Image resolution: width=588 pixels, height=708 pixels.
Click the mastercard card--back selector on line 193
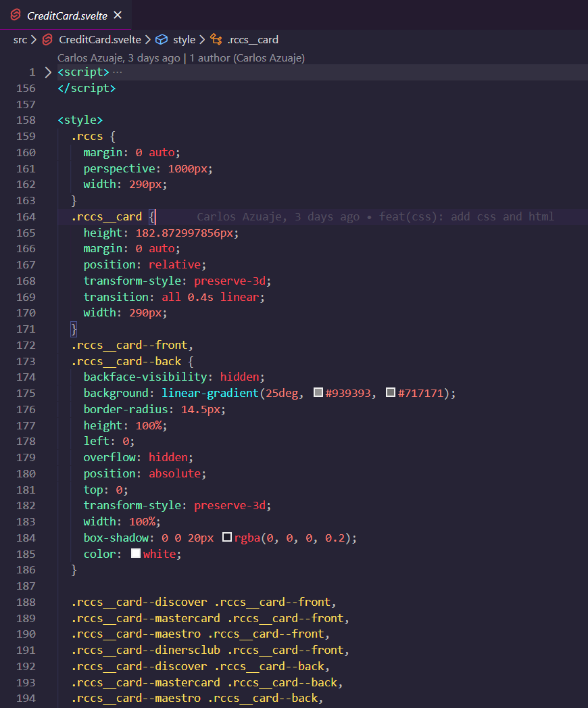coord(207,682)
